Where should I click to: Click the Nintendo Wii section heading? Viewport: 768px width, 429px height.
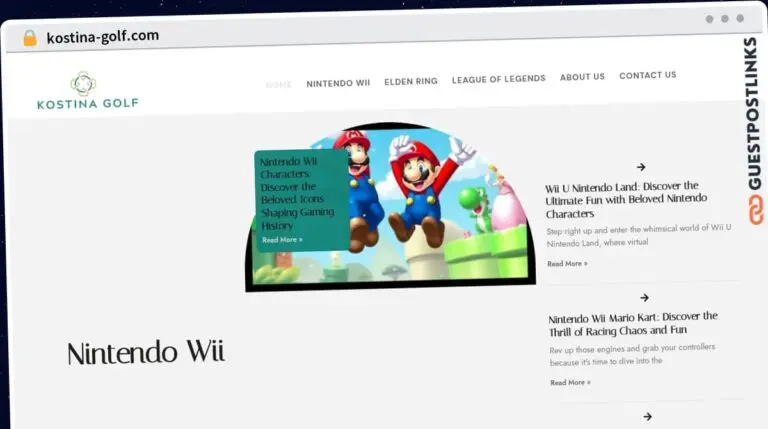point(146,353)
